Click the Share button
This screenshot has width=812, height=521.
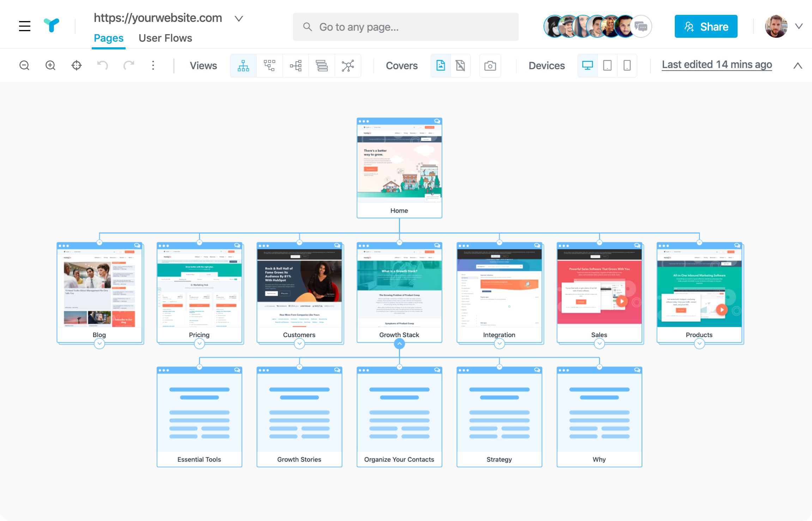pyautogui.click(x=706, y=26)
